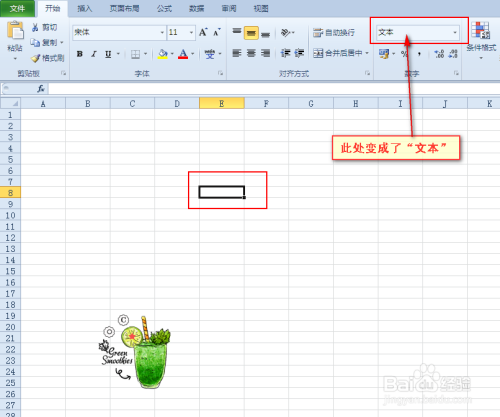Screen dimensions: 500x417
Task: Decrease indent
Action: coord(285,53)
